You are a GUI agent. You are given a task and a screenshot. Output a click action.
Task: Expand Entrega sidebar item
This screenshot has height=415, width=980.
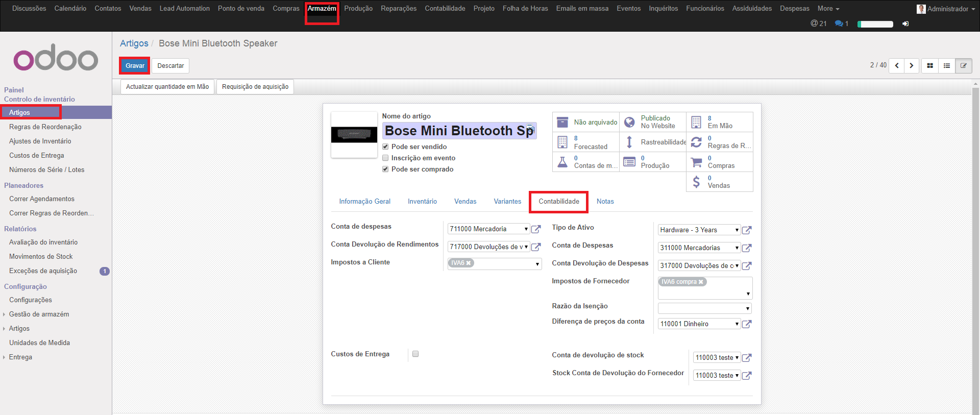20,357
